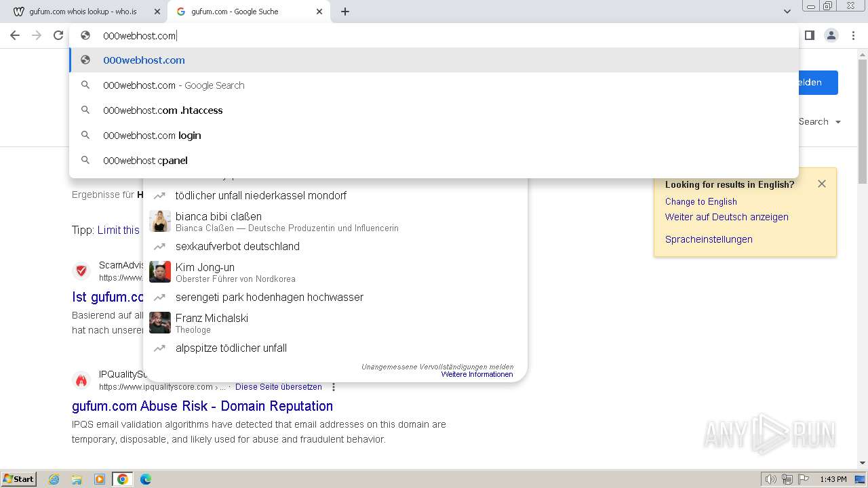Switch to gufum.com whois lookup tab

tap(82, 12)
